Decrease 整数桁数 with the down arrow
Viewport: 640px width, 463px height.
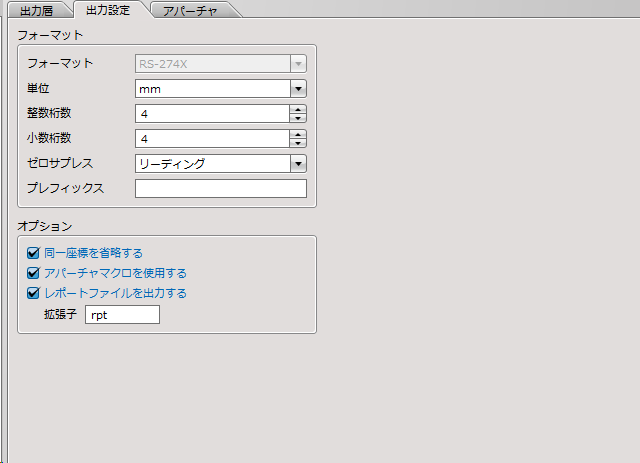coord(297,118)
